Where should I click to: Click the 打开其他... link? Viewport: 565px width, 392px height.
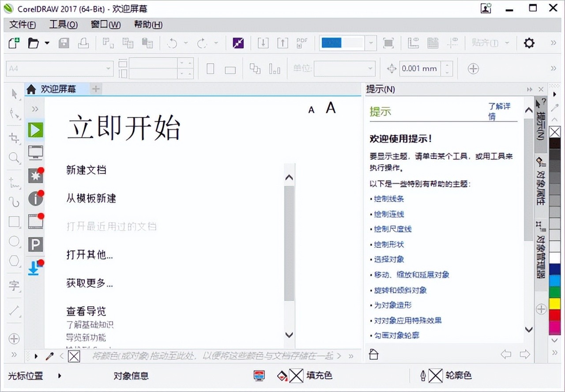[90, 255]
